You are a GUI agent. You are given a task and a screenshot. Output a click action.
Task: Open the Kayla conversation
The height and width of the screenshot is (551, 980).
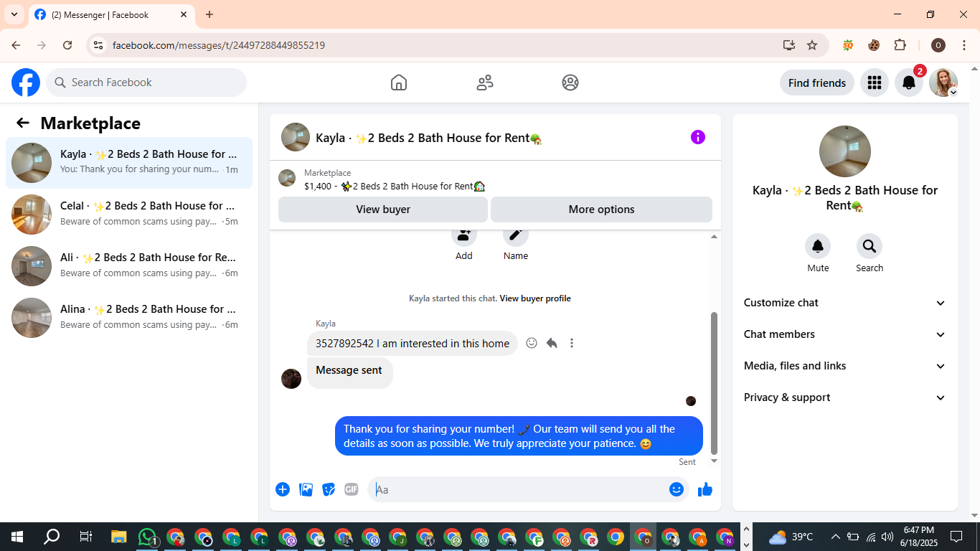point(129,163)
